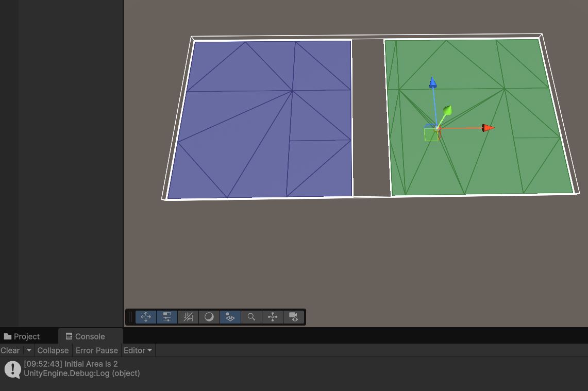Toggle the AI Navigation overlay button
This screenshot has width=588, height=391.
click(x=230, y=317)
